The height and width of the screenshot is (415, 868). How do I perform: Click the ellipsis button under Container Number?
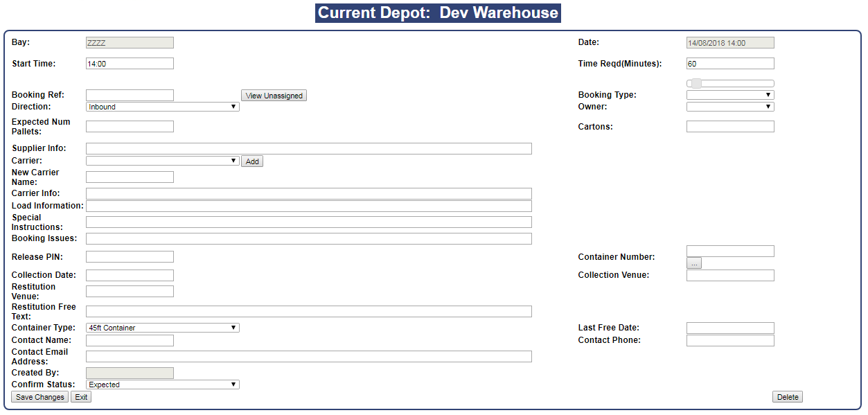(x=694, y=263)
